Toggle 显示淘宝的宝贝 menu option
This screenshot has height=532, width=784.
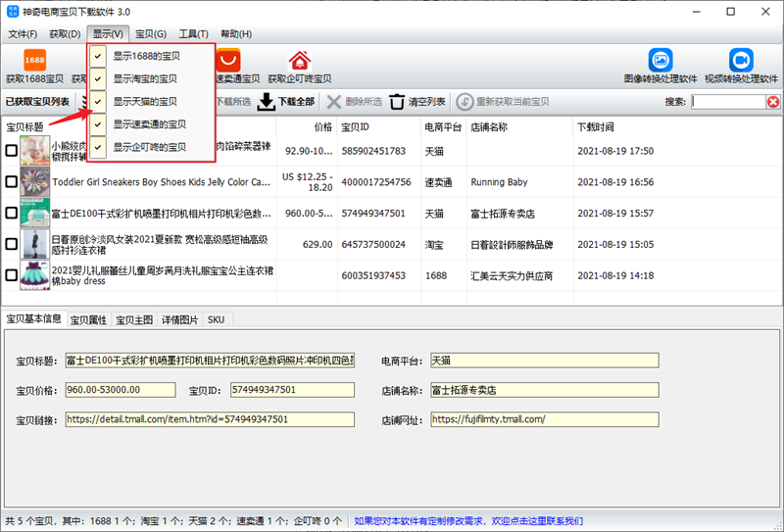pos(150,78)
